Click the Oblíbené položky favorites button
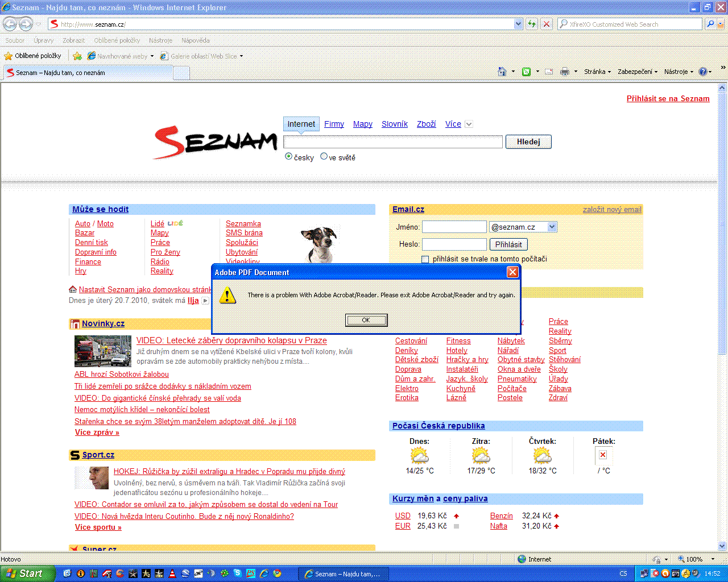728x582 pixels. point(32,56)
